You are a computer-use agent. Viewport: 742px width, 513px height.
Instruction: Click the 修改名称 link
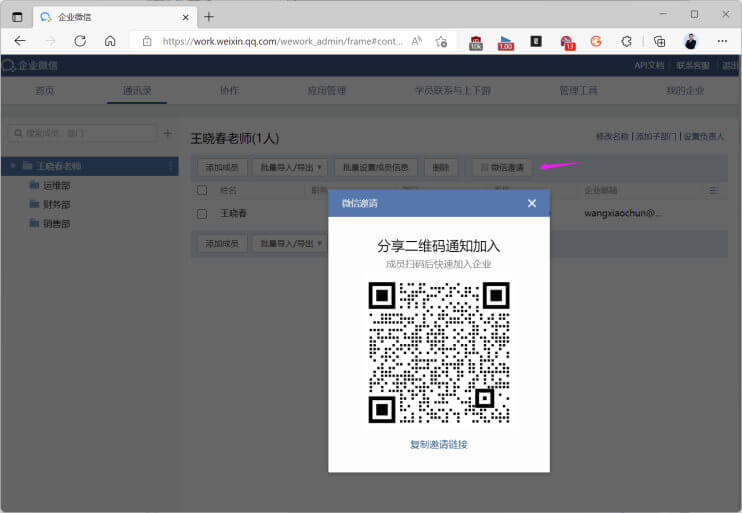click(612, 136)
